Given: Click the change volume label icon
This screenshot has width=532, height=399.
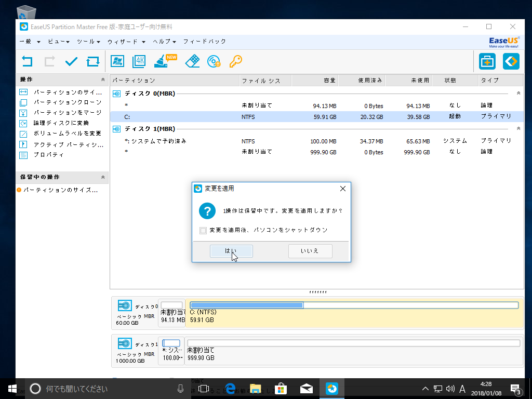Looking at the screenshot, I should (23, 134).
